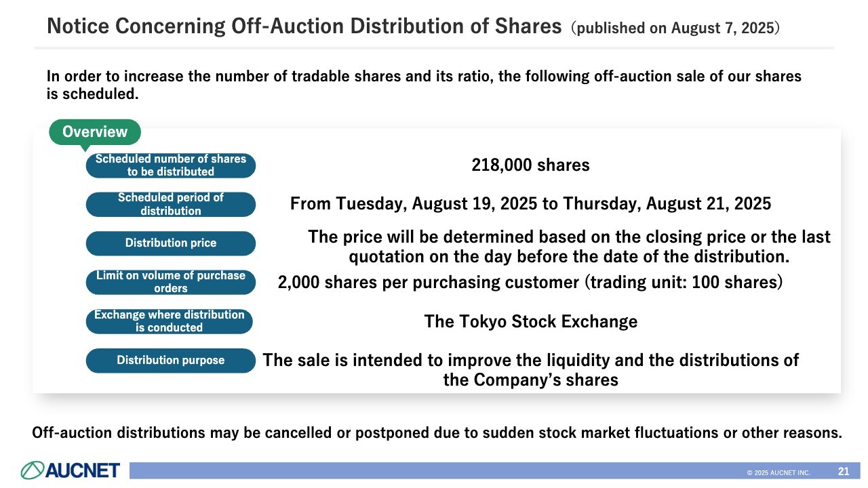Click the Distribution purpose label
Screen dimensions: 868x488
click(170, 361)
